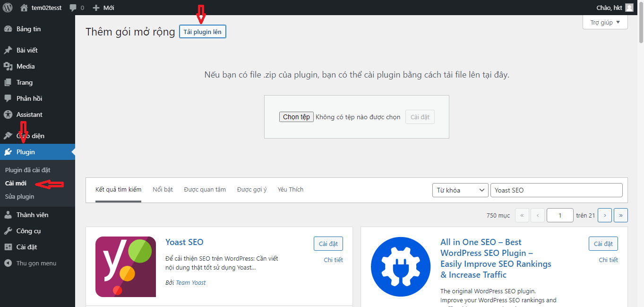Viewport: 644px width, 307px height.
Task: Click Chọn tệp to choose file
Action: pos(296,117)
